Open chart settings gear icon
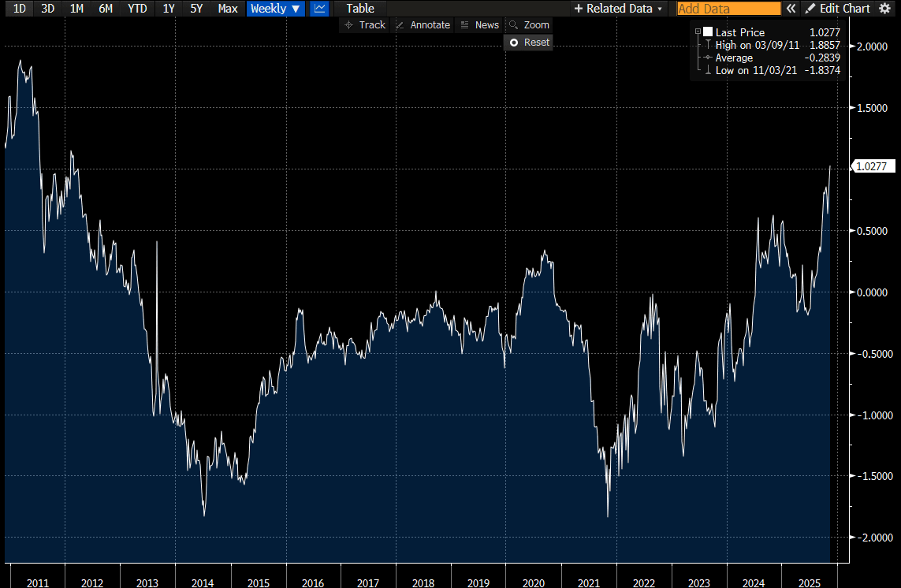 pos(884,9)
